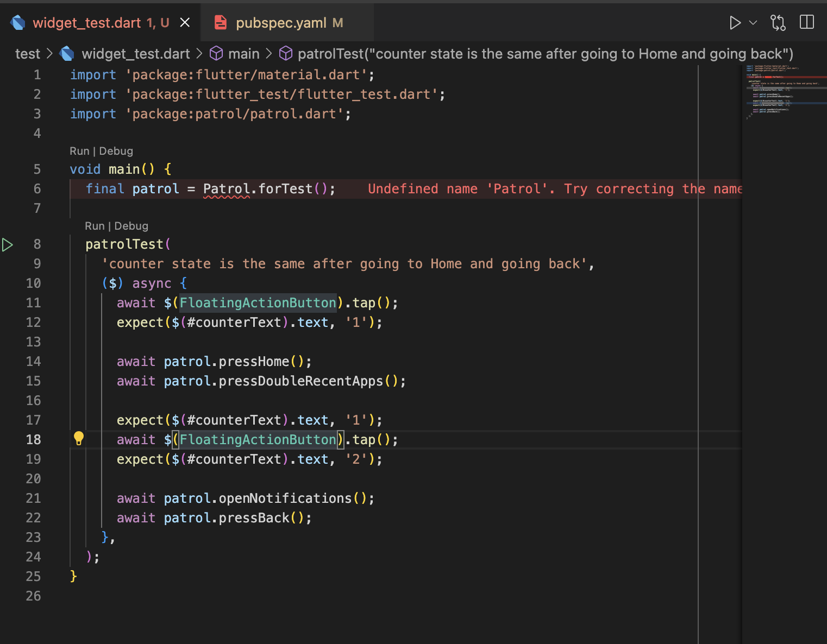
Task: Open run options dropdown arrow
Action: 753,23
